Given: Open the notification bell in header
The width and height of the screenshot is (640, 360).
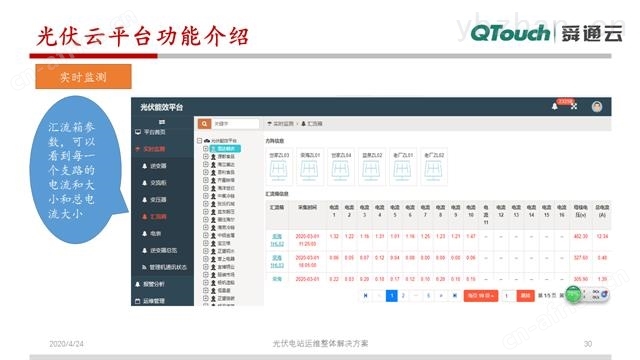Looking at the screenshot, I should (555, 107).
